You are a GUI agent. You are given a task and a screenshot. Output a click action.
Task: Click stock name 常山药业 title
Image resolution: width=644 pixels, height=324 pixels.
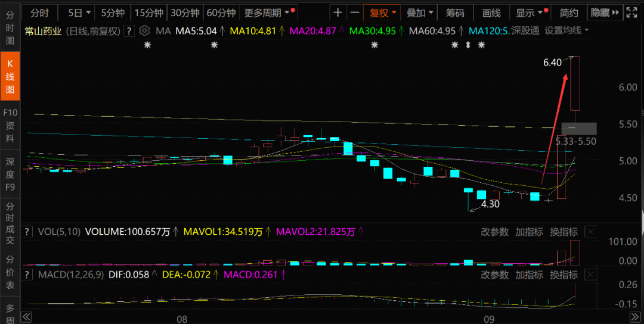coord(43,31)
